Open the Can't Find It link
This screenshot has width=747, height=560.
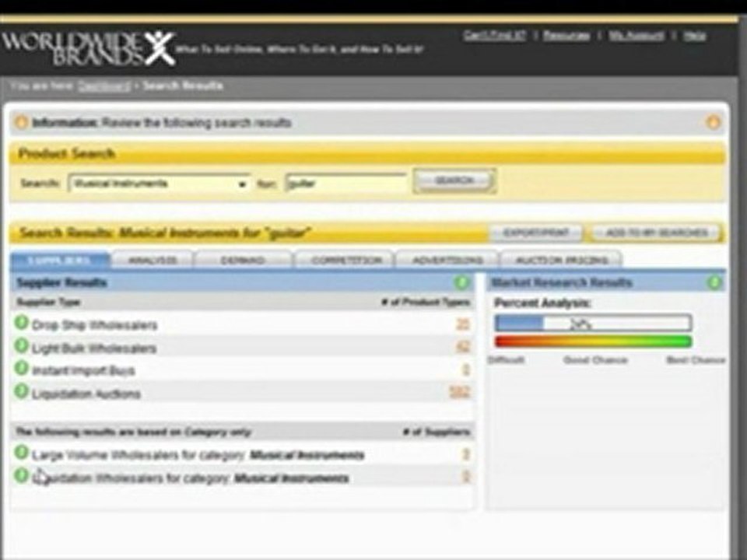pos(495,36)
